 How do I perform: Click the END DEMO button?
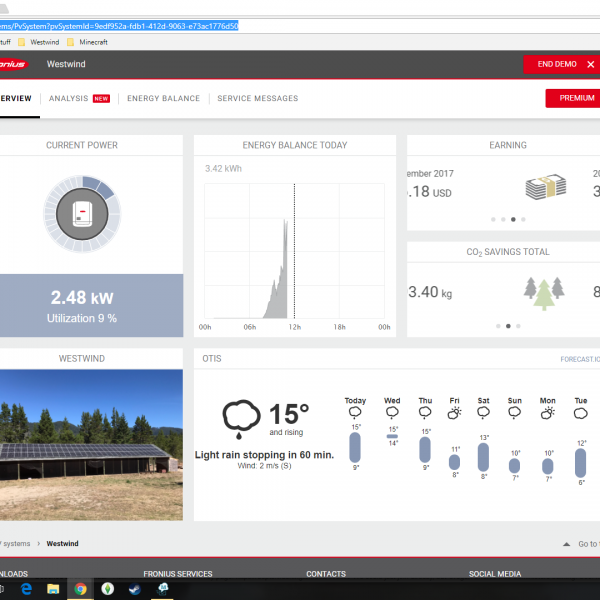point(561,64)
